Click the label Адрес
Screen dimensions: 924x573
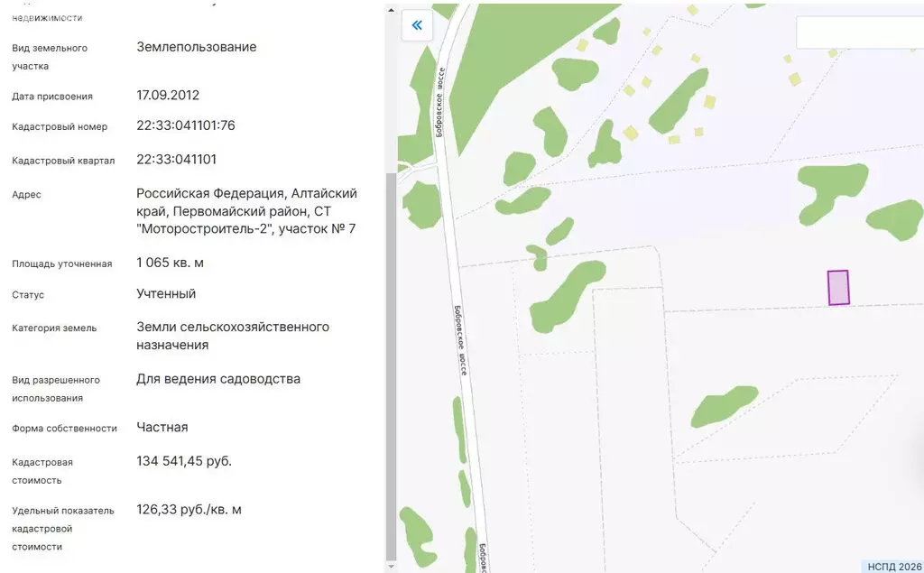26,195
